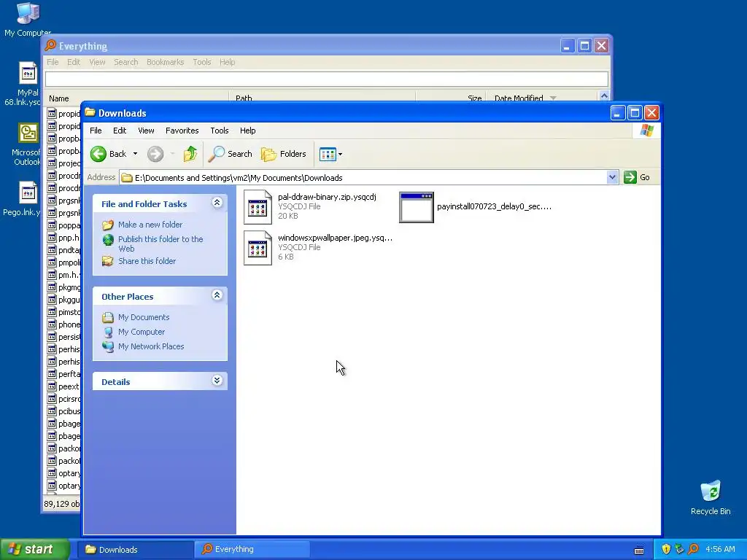Viewport: 747px width, 560px height.
Task: Open My Network Places link
Action: [x=151, y=346]
